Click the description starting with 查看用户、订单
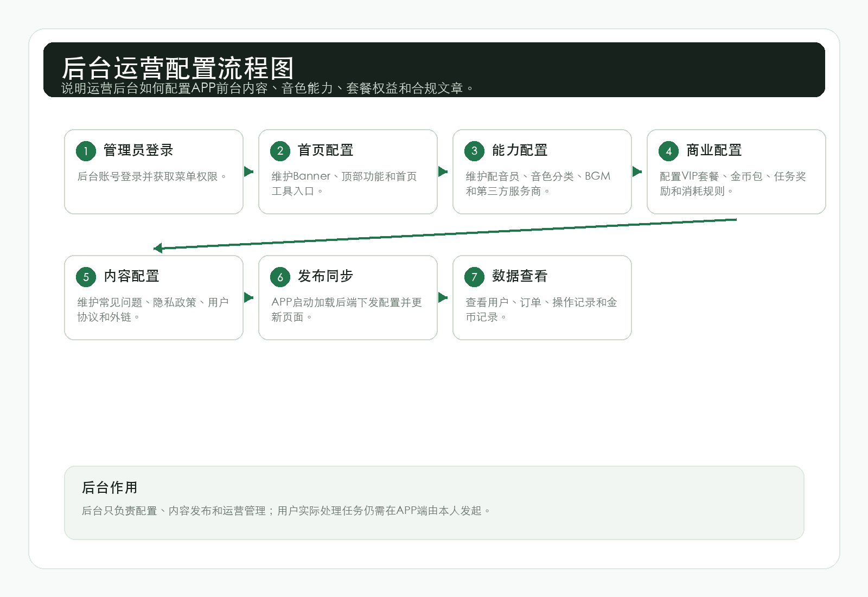This screenshot has width=868, height=597. (x=541, y=309)
